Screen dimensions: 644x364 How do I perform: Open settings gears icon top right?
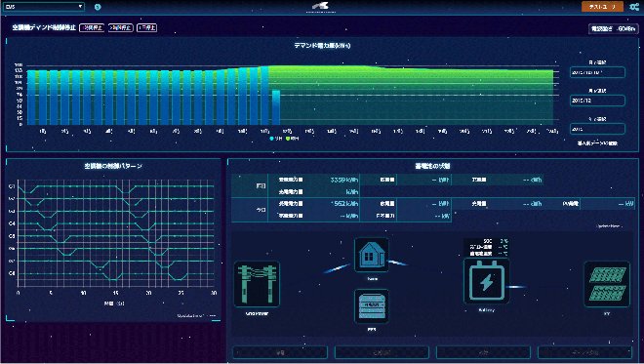click(634, 7)
